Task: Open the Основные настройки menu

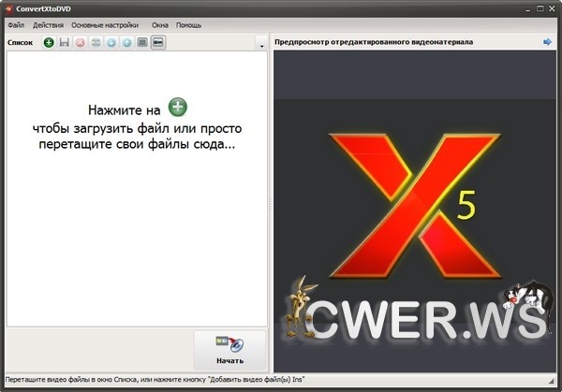Action: click(x=105, y=25)
